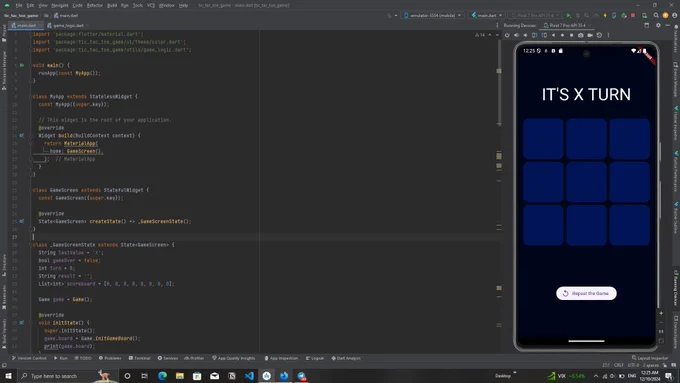Screen dimensions: 680x383
Task: Click the window icon in the Running Devices panel header
Action: pyautogui.click(x=647, y=25)
